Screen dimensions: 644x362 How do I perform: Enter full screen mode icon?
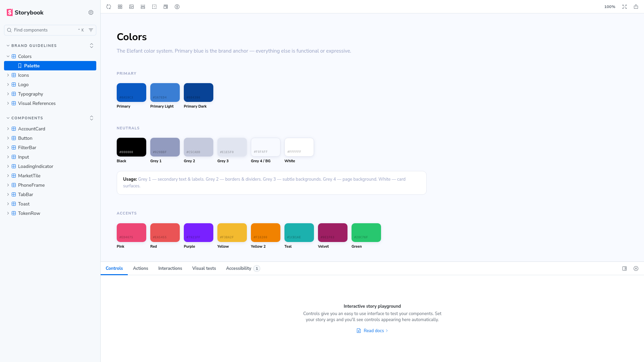pos(625,7)
